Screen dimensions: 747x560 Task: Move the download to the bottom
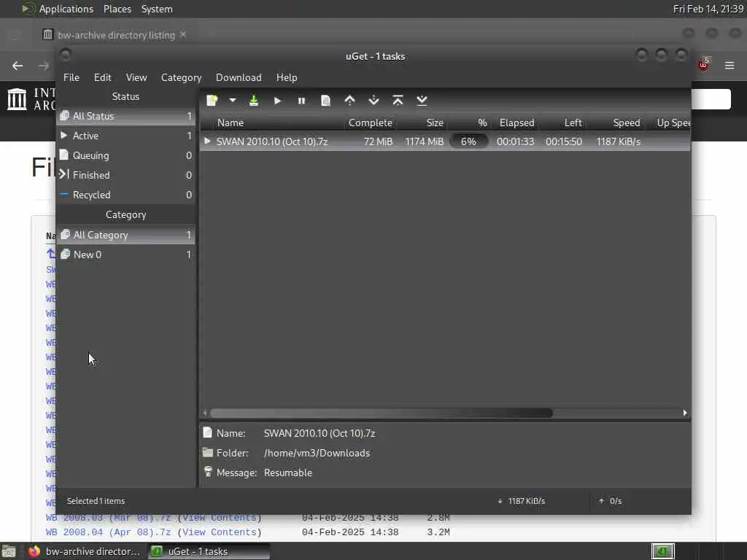pos(422,101)
